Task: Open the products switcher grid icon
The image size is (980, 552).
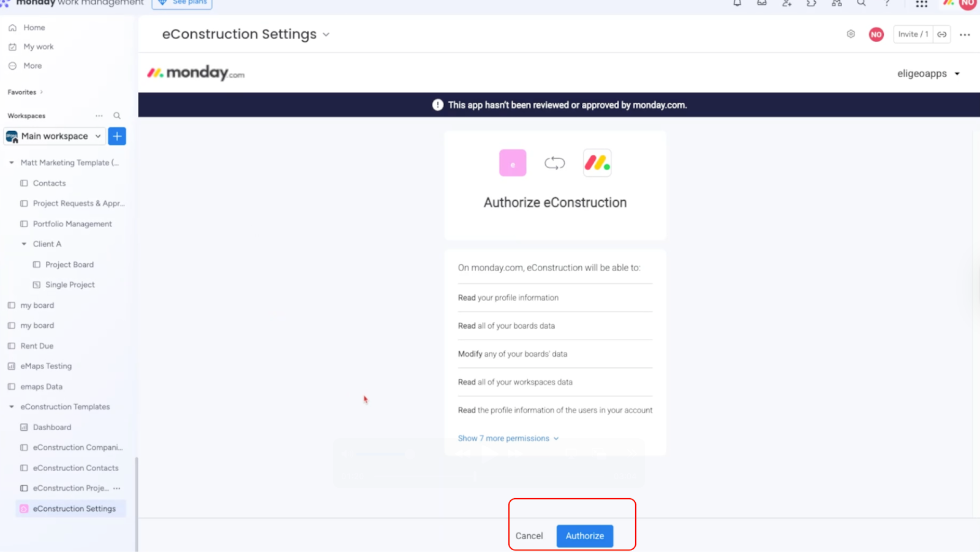Action: [x=921, y=4]
